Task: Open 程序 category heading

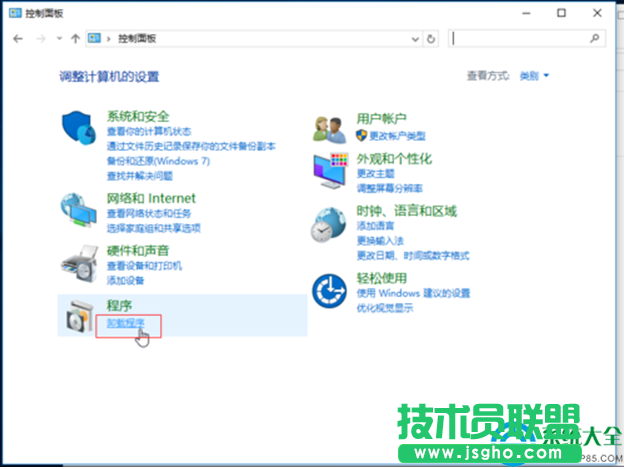Action: click(119, 306)
